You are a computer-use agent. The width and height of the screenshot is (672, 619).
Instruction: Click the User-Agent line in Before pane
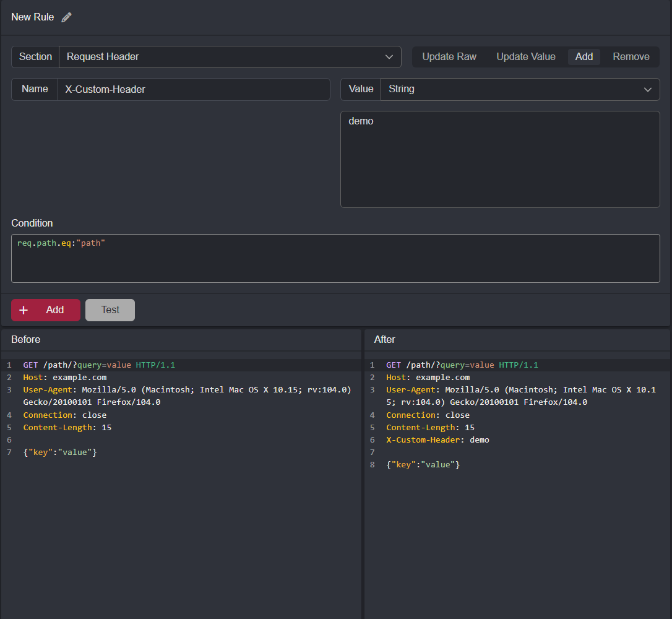[187, 396]
